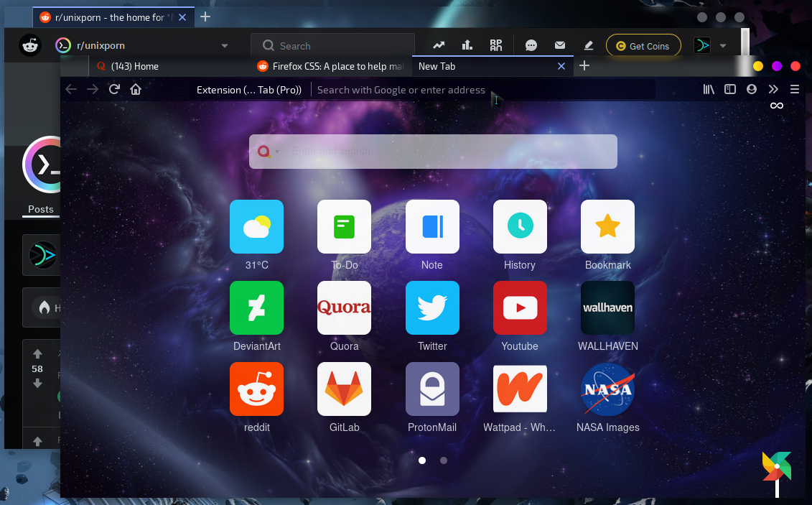
Task: Select first page indicator dot
Action: pos(422,460)
